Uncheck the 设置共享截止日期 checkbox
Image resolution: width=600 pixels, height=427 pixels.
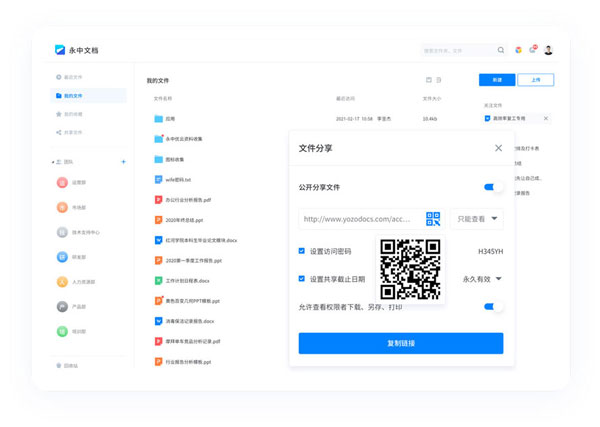tap(302, 279)
